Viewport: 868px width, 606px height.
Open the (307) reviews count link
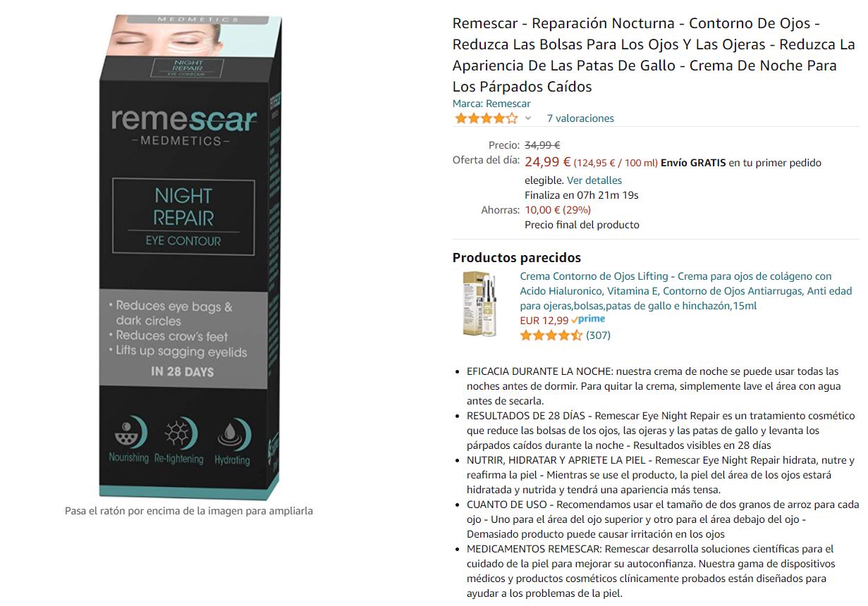pos(598,335)
